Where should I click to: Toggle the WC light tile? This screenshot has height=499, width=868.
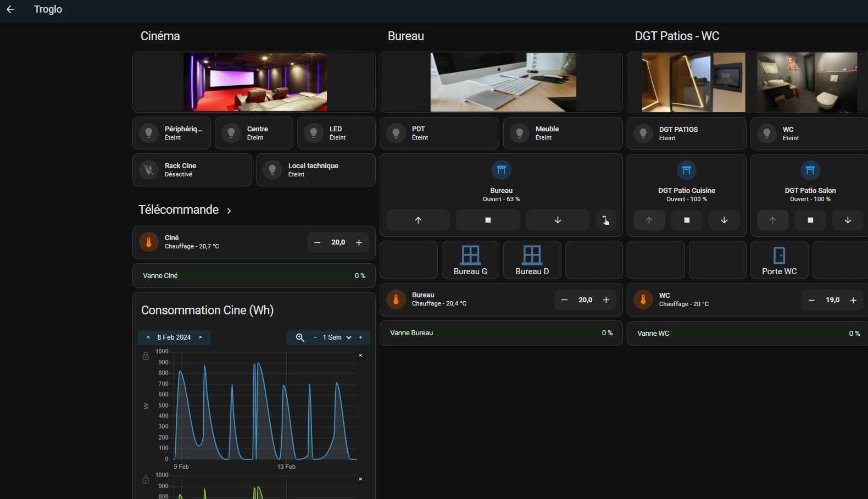pyautogui.click(x=809, y=134)
